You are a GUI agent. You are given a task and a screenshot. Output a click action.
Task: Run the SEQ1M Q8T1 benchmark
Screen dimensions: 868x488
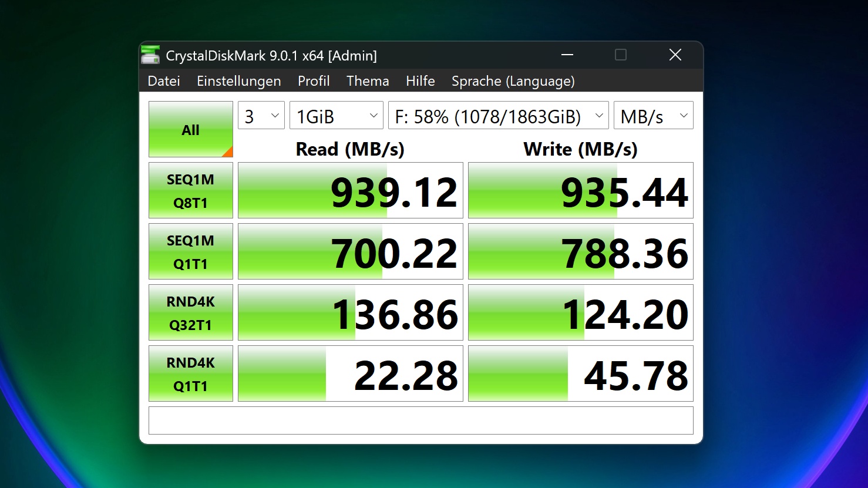[x=190, y=191]
